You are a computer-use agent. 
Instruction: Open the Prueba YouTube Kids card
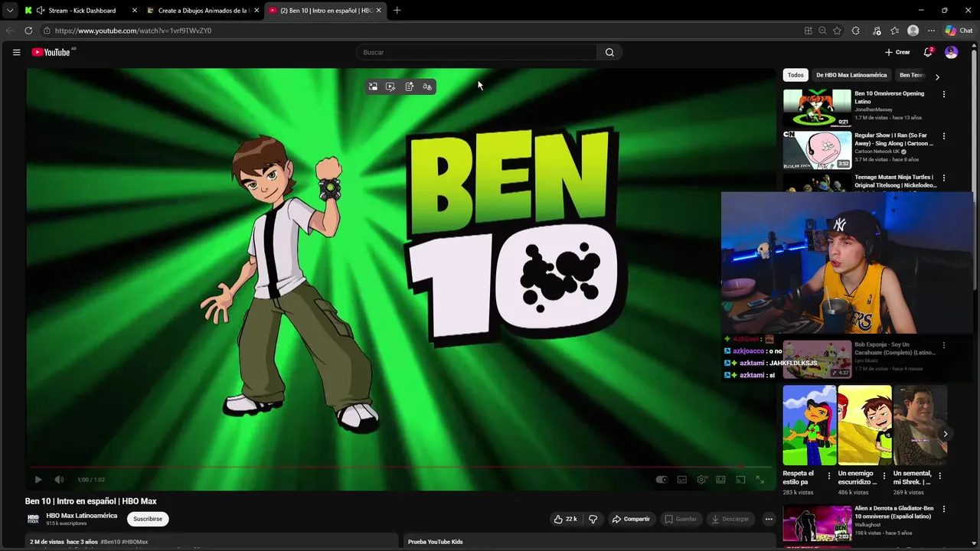(588, 542)
